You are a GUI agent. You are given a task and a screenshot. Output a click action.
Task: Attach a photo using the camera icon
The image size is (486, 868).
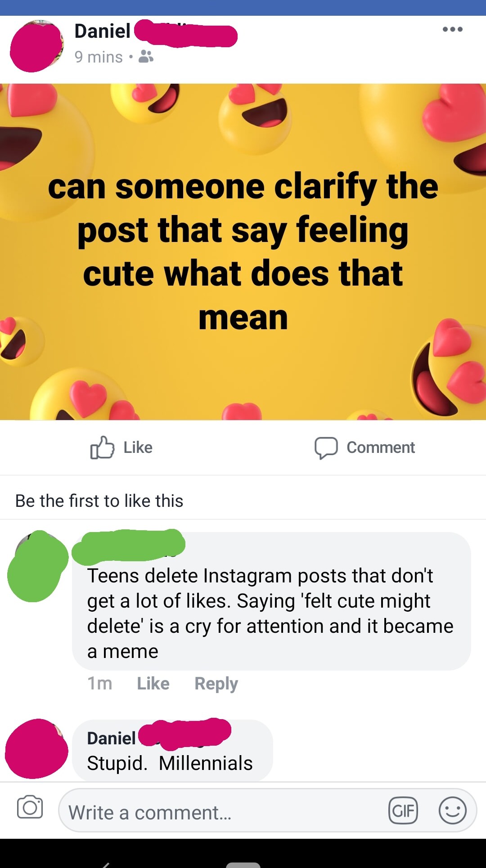pyautogui.click(x=30, y=807)
